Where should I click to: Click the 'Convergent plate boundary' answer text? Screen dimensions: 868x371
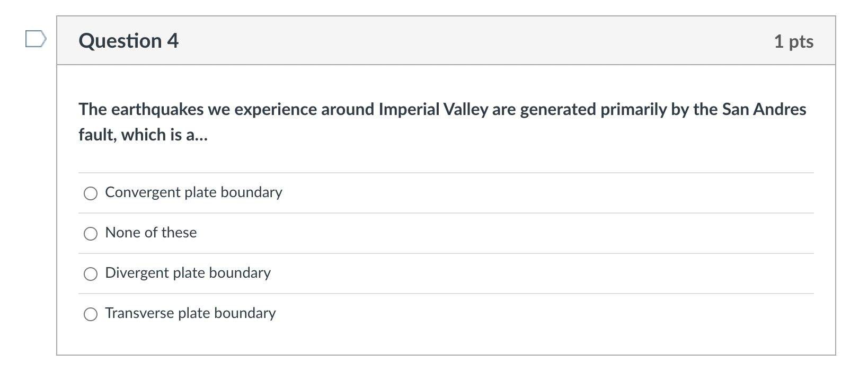(x=193, y=192)
